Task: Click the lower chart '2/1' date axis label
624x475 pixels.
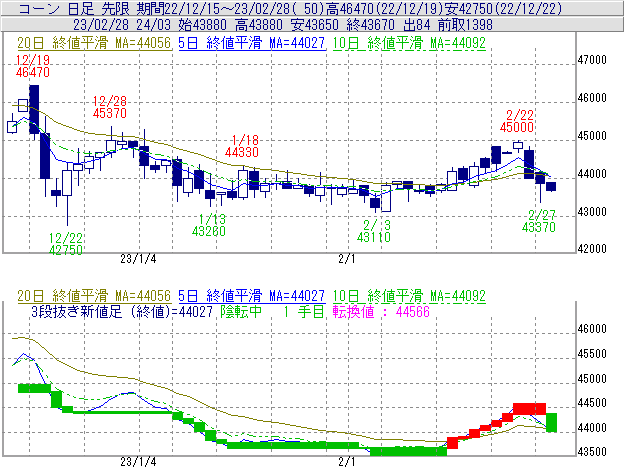Action: (347, 462)
